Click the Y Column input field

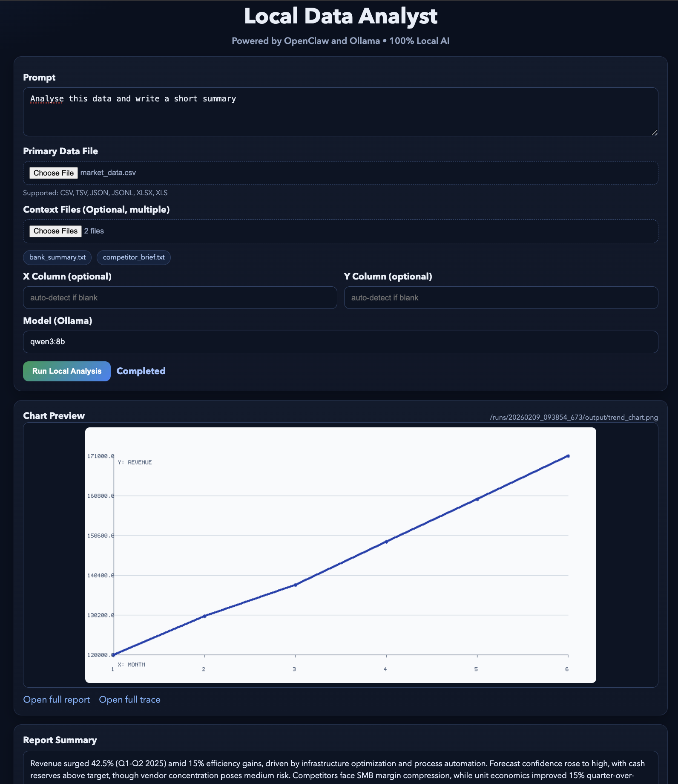click(x=501, y=297)
